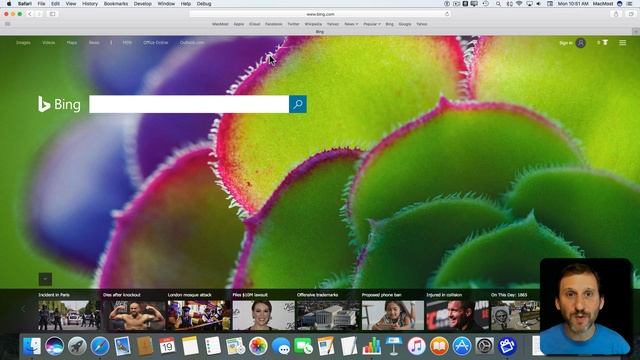Open the 'Offensive trademarks' story thumbnail
640x360 pixels.
coord(328,315)
